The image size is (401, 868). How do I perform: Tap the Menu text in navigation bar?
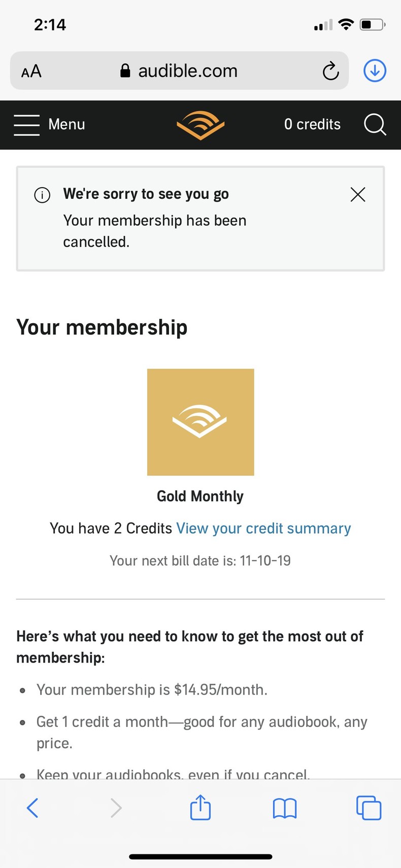66,124
